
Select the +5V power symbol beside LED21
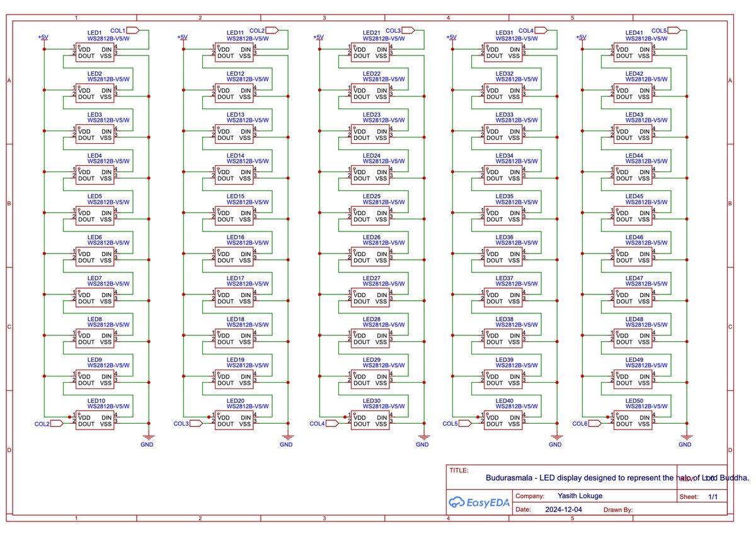pyautogui.click(x=318, y=39)
